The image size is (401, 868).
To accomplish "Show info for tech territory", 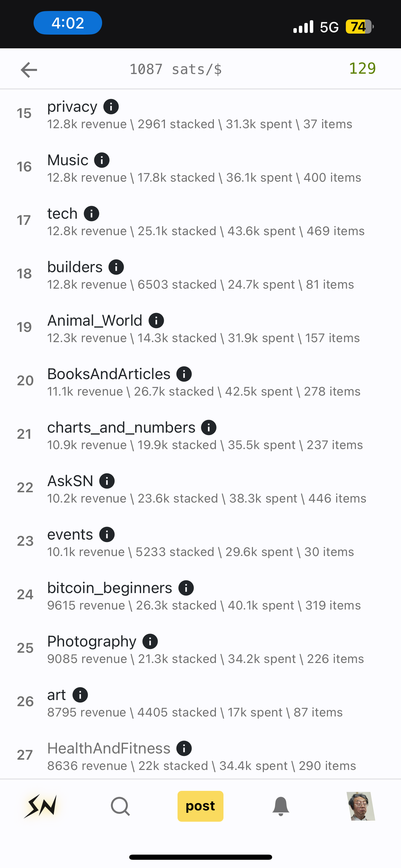I will point(92,214).
